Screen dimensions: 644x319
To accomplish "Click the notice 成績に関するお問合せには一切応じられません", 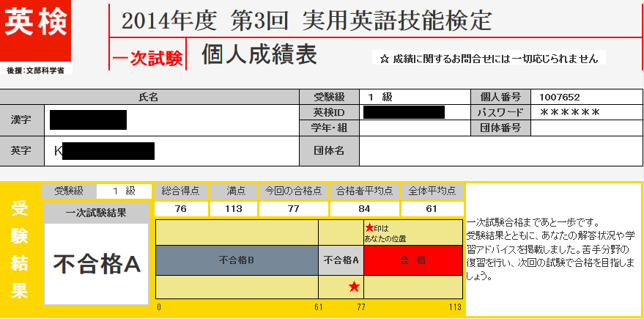I will tap(489, 59).
